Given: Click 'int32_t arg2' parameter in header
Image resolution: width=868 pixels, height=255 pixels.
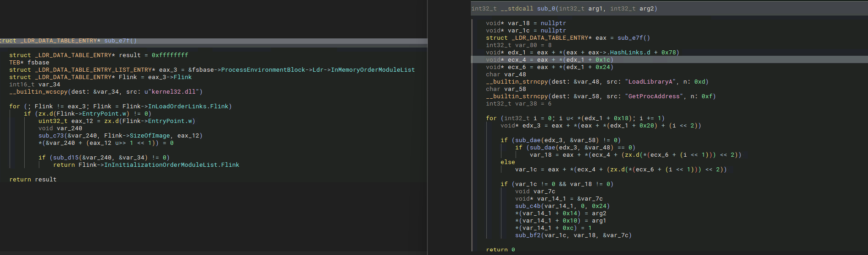Looking at the screenshot, I should (x=632, y=9).
